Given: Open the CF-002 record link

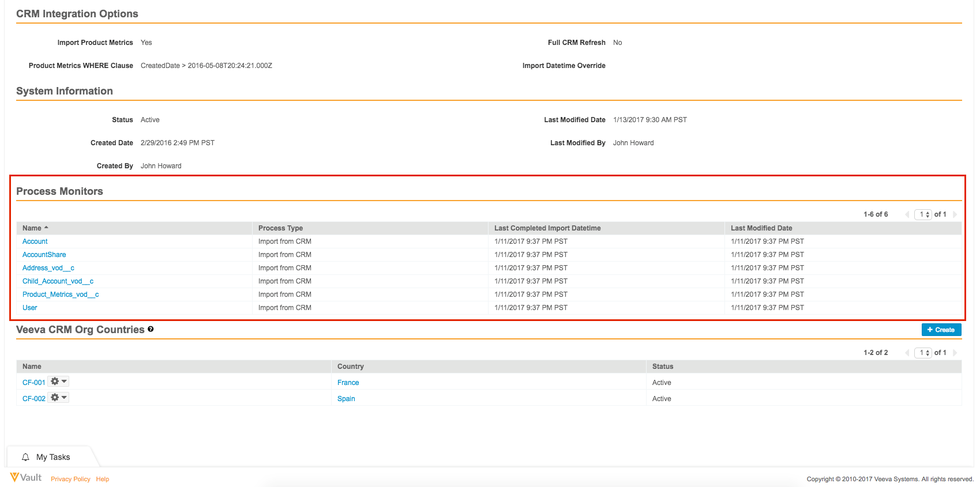Looking at the screenshot, I should point(34,399).
